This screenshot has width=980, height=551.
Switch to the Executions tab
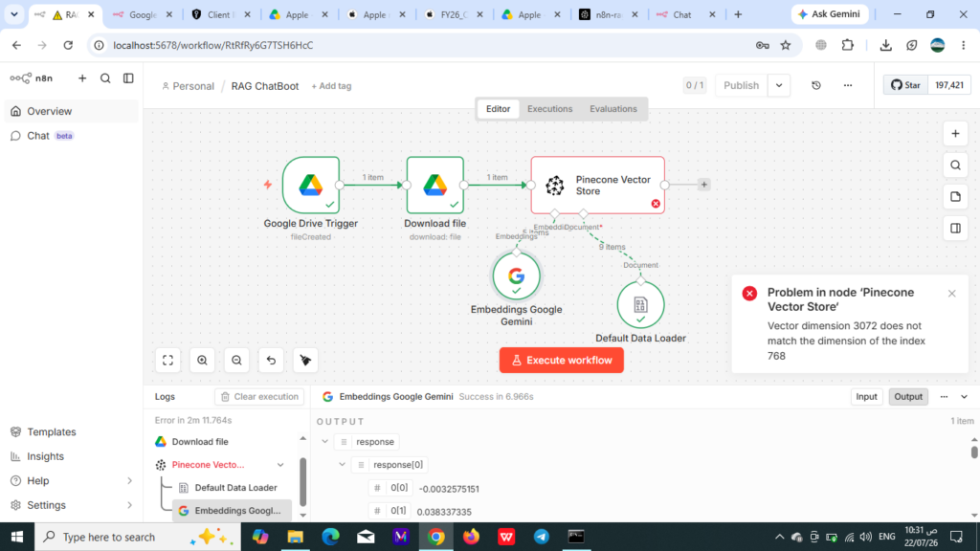click(549, 109)
